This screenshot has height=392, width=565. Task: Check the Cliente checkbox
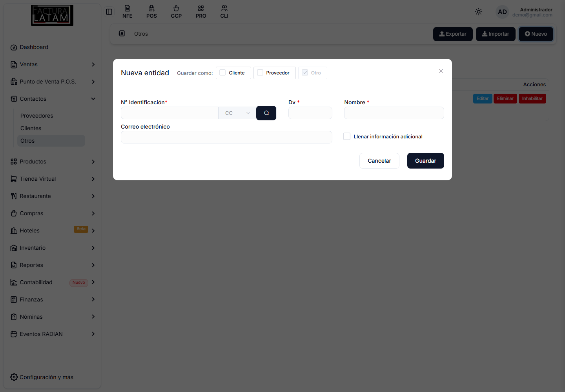[222, 73]
